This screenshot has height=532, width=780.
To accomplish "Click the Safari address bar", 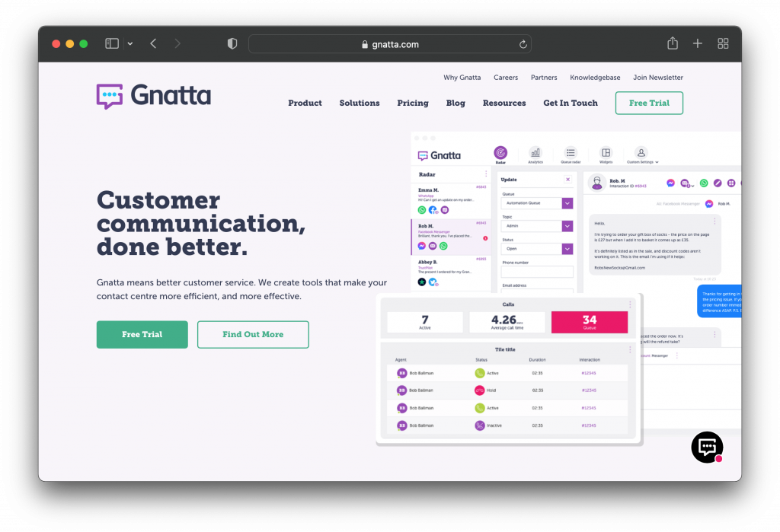I will [x=390, y=44].
